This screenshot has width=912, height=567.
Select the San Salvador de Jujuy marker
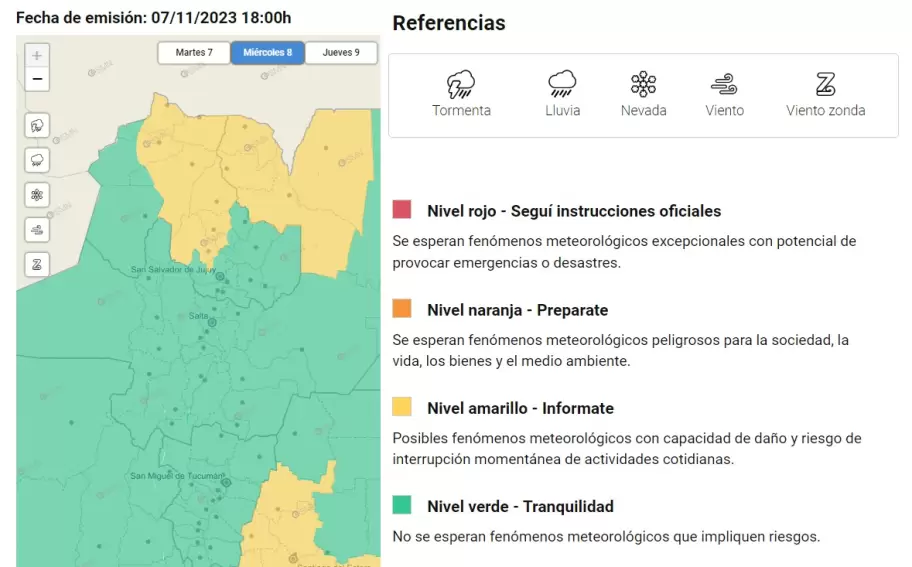pos(221,277)
